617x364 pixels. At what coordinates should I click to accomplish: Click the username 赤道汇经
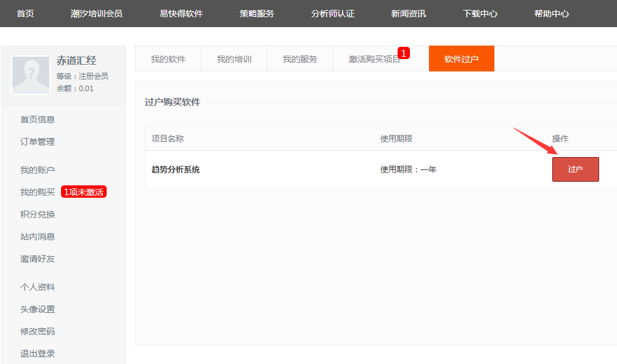pos(76,60)
